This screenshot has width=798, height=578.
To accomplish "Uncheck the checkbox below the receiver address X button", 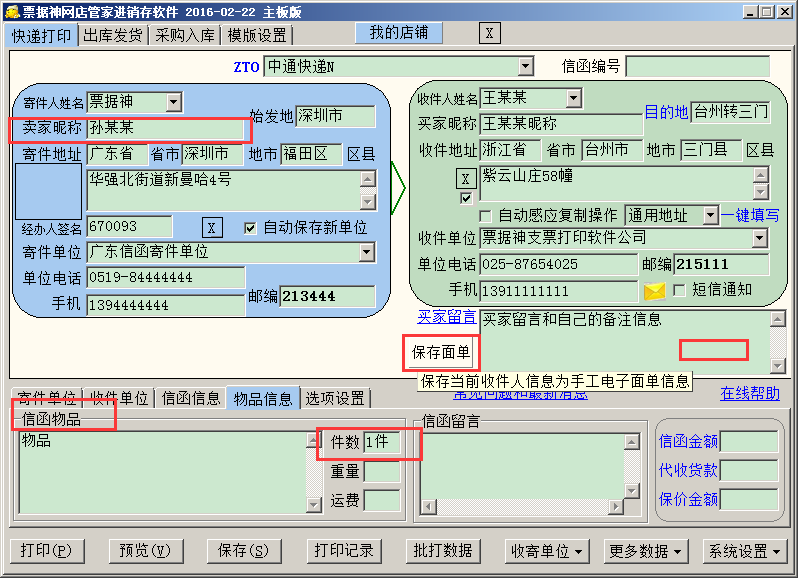I will 466,198.
